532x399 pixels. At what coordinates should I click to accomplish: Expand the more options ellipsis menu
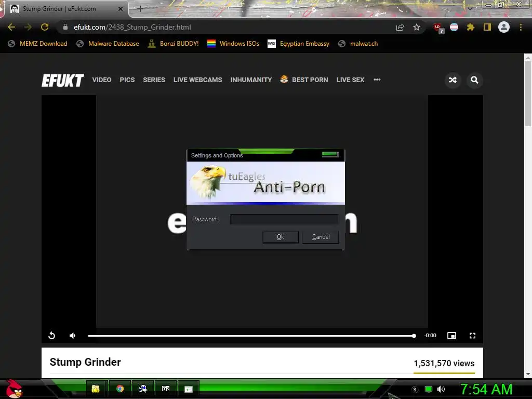coord(377,79)
